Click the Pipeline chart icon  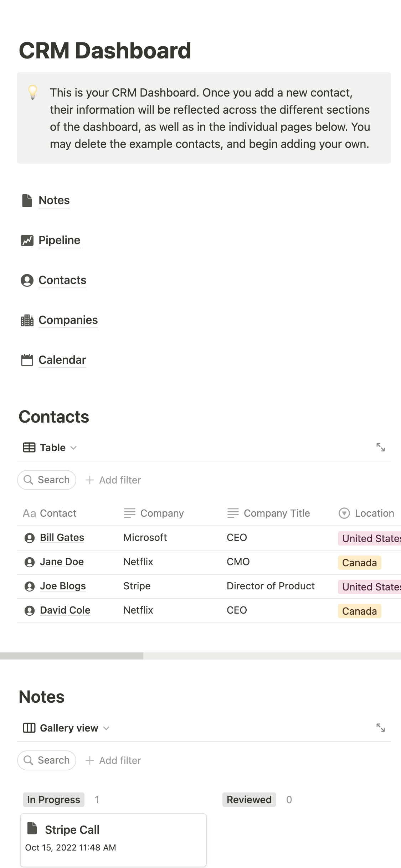(x=27, y=241)
